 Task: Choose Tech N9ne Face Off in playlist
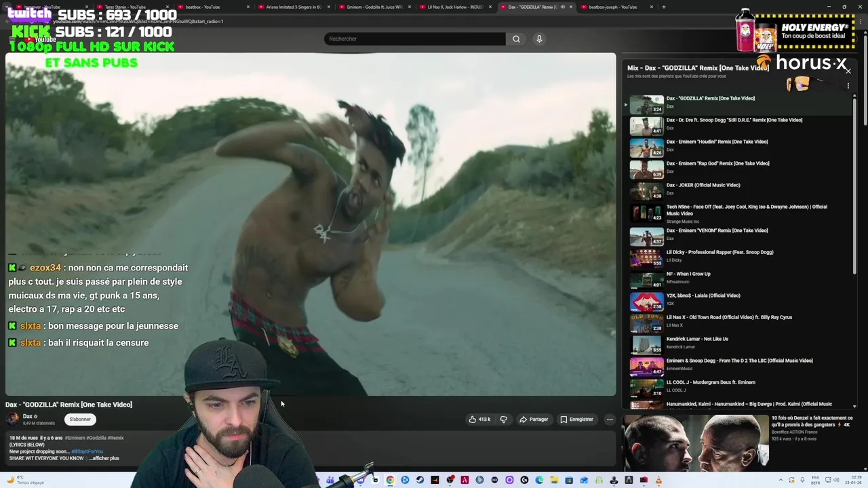click(x=738, y=213)
